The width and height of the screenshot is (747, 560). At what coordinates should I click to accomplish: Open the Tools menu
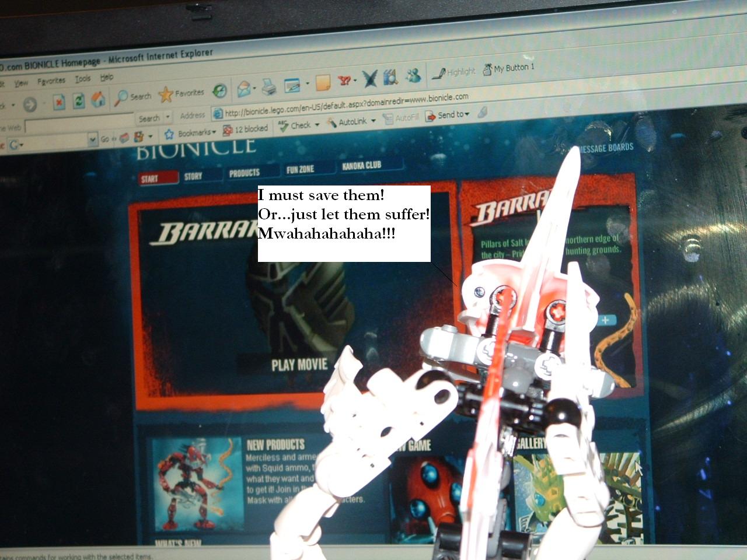coord(83,79)
